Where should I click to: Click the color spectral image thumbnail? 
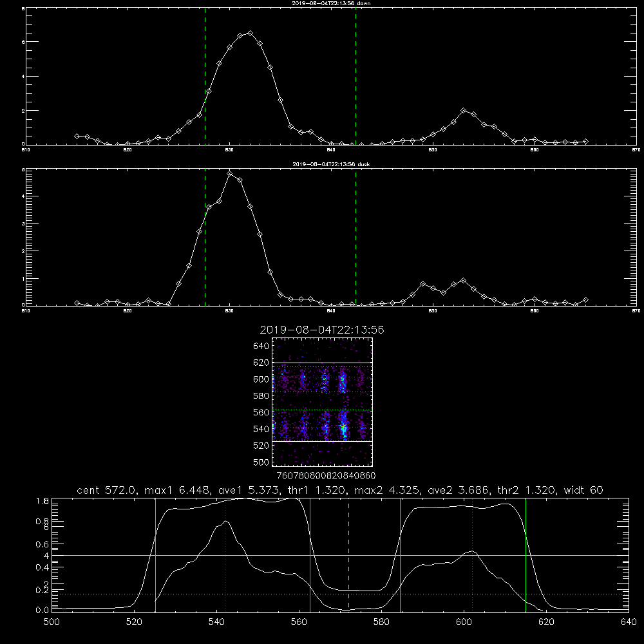pyautogui.click(x=323, y=402)
